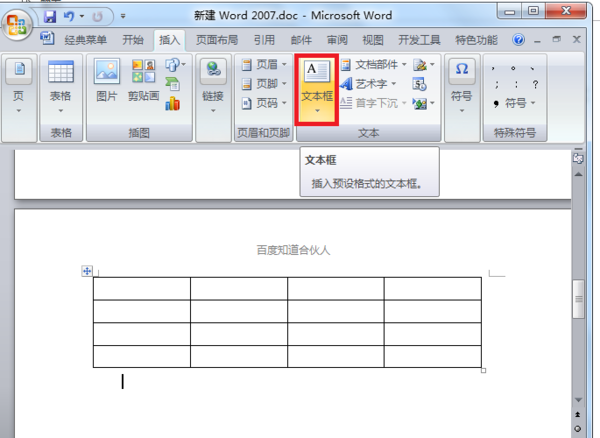Open the 页面布局 tab

217,40
